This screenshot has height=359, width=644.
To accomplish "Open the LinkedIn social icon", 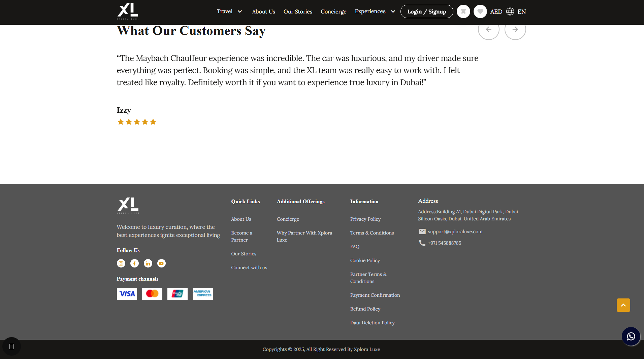I will [148, 263].
